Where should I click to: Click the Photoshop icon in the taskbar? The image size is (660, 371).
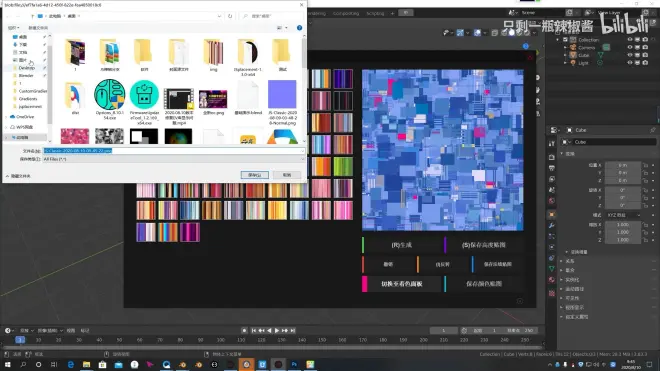pos(294,364)
